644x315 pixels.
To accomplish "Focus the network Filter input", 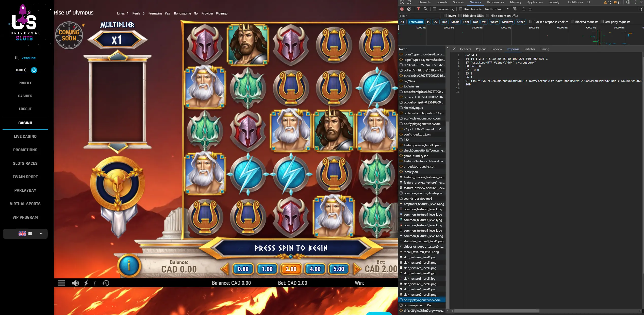I will [x=420, y=16].
